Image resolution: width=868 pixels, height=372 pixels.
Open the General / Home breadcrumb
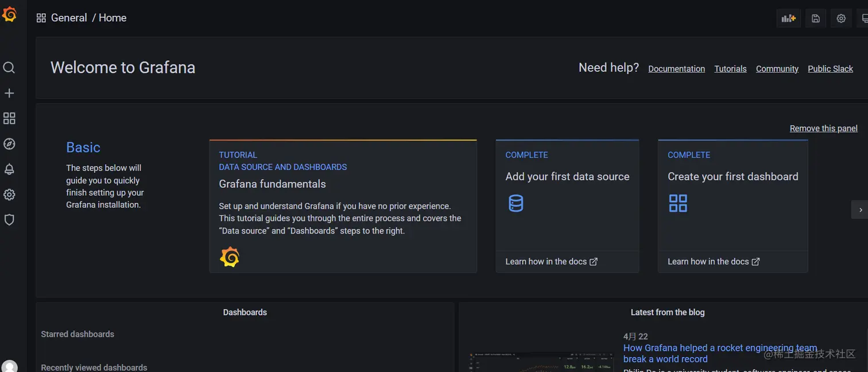[88, 18]
